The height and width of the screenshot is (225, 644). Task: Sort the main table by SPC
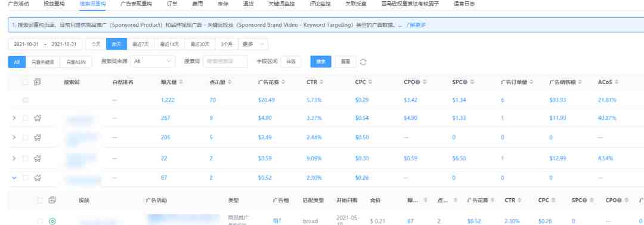coord(473,82)
